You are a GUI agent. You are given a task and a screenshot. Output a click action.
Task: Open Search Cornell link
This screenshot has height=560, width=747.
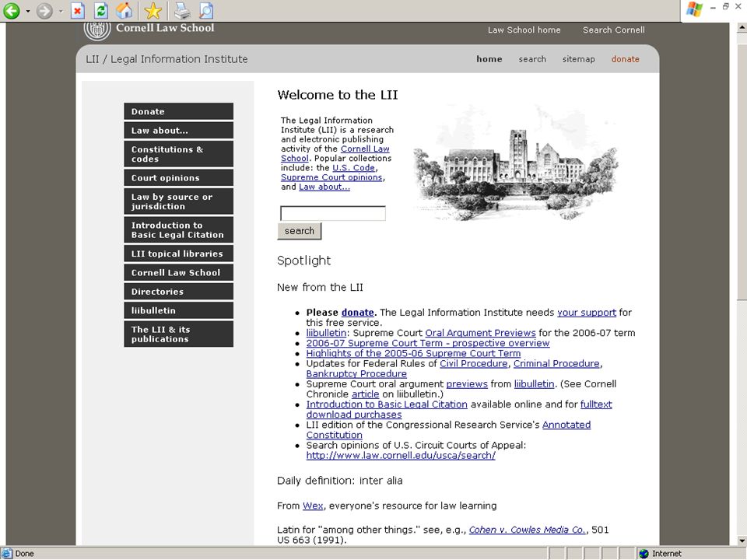point(614,30)
